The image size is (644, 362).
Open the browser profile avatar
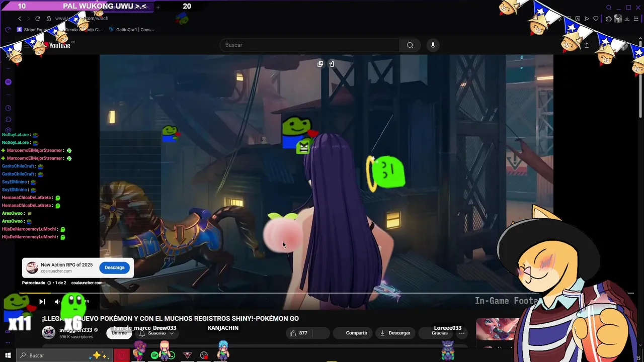tap(618, 19)
